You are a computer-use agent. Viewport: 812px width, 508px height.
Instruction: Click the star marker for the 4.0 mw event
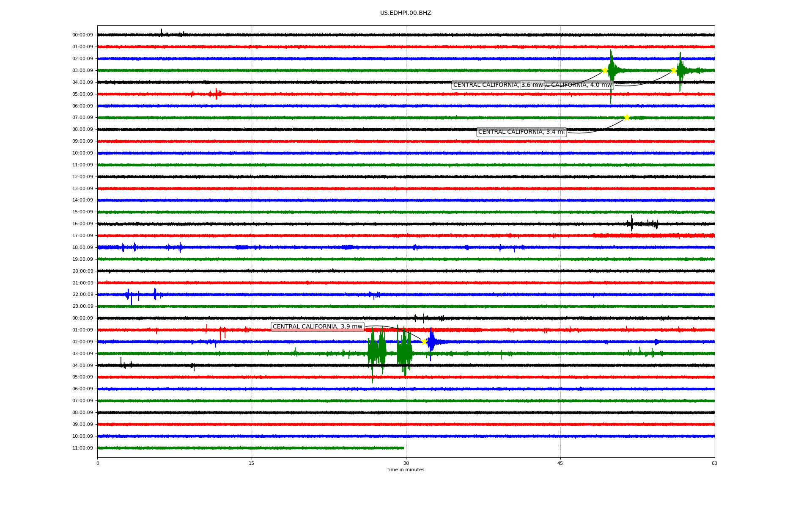[674, 70]
